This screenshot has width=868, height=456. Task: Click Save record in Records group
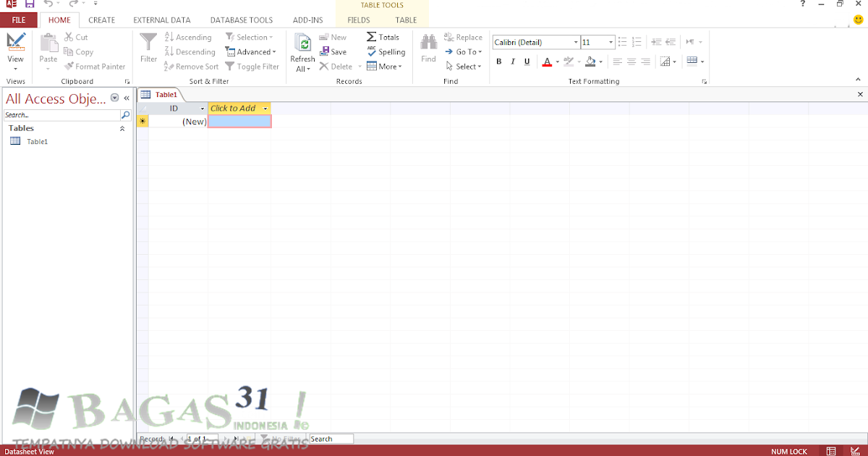[333, 51]
